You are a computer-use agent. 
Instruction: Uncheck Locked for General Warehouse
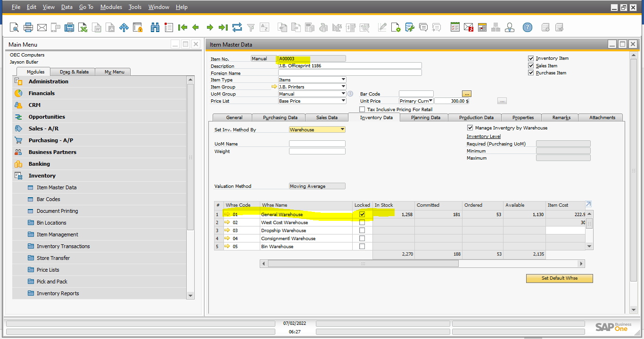pyautogui.click(x=362, y=214)
